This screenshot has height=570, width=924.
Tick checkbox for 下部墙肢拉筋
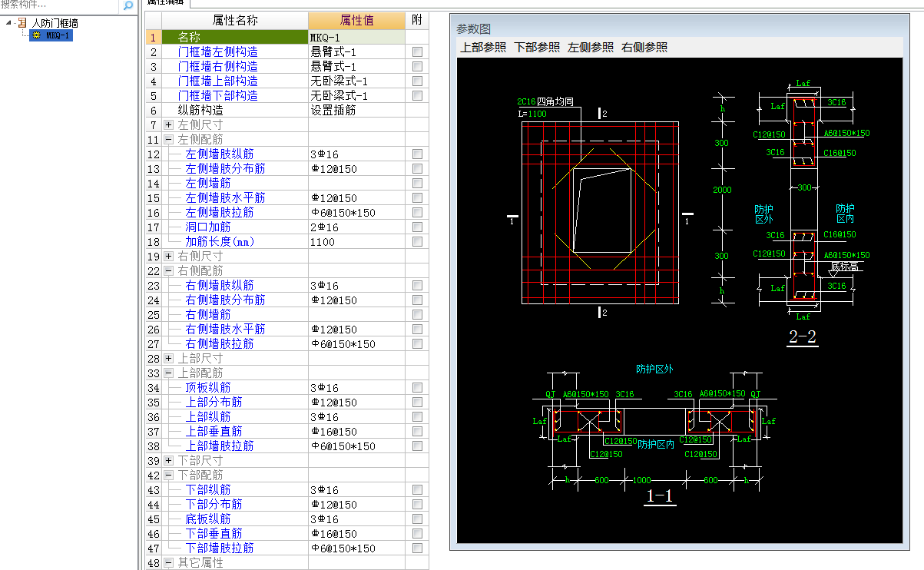pyautogui.click(x=417, y=548)
